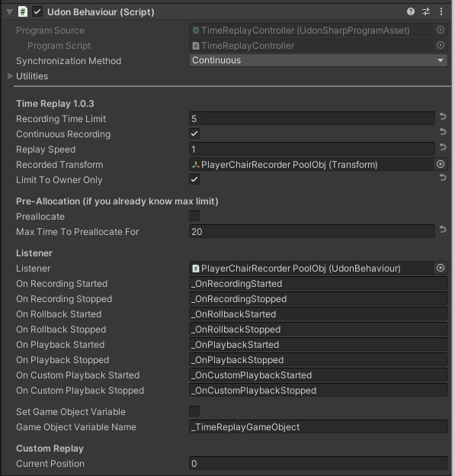Click the Current Position label
Viewport: 455px width, 476px height.
(x=50, y=464)
